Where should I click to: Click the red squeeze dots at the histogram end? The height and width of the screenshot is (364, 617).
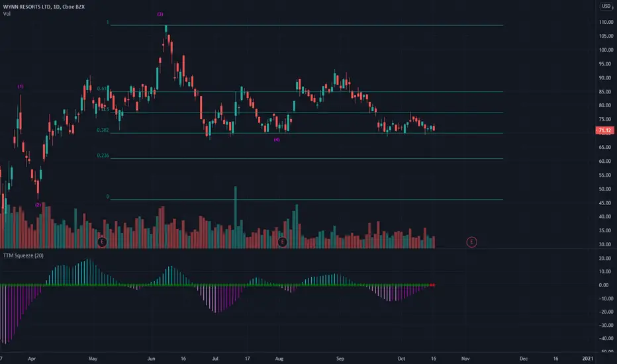tap(432, 285)
